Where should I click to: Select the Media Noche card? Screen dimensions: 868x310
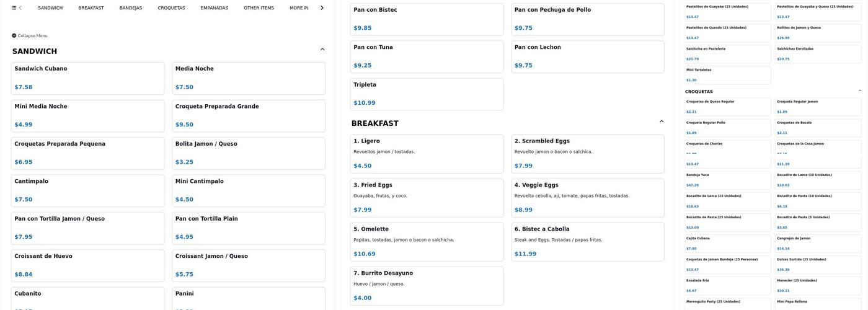click(x=248, y=78)
